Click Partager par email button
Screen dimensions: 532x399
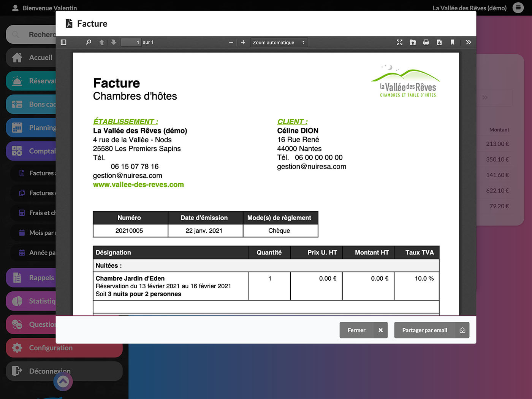click(x=431, y=330)
